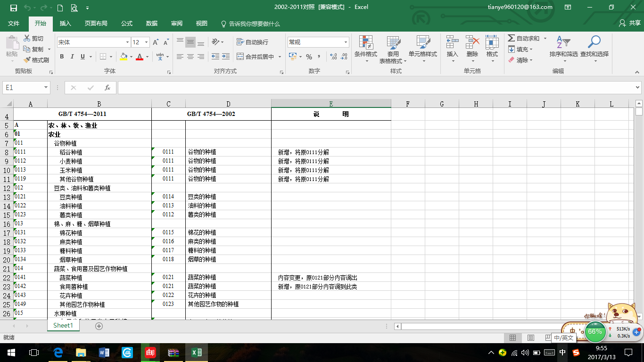Image resolution: width=644 pixels, height=362 pixels.
Task: Toggle bottom vertical alignment
Action: 201,42
